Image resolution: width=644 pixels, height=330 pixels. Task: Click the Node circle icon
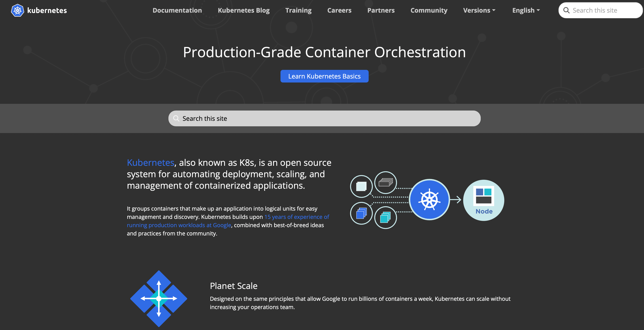tap(483, 200)
